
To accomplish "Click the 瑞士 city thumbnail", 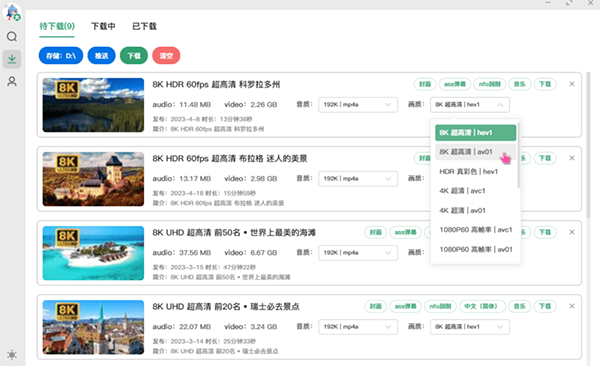I will [93, 327].
